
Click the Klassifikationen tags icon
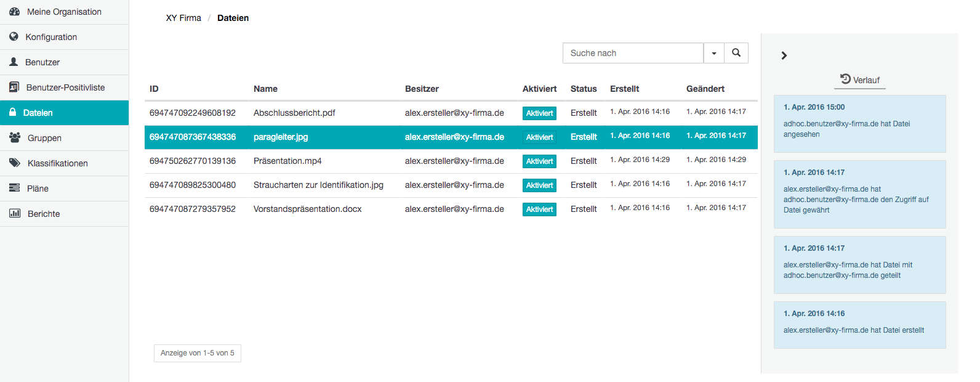pos(15,163)
